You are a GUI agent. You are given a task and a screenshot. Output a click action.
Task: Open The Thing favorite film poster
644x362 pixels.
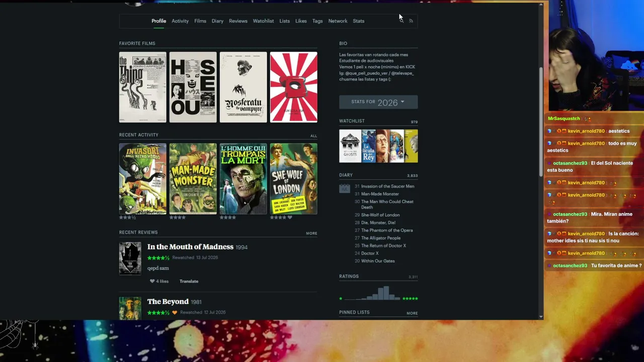point(143,87)
